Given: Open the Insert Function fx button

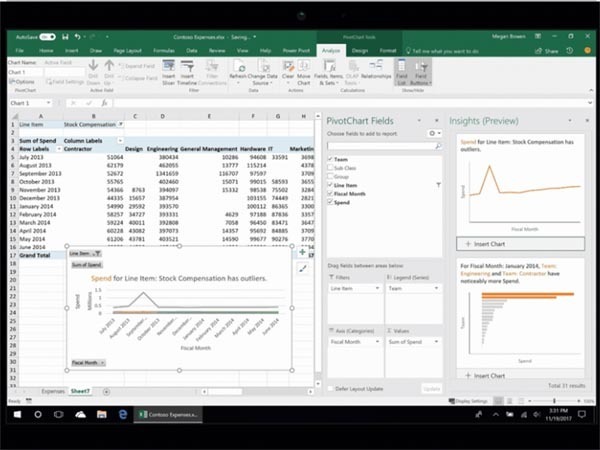Looking at the screenshot, I should (x=104, y=103).
